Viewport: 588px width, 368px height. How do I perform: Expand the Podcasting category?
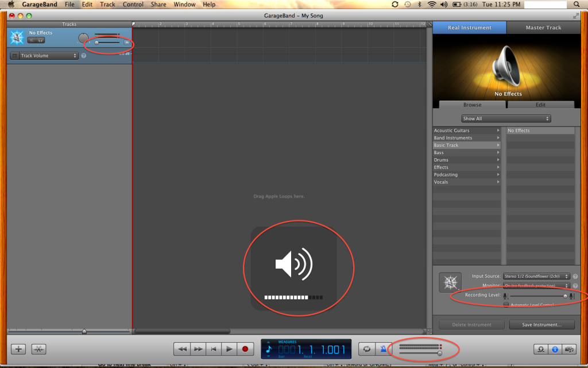(x=467, y=175)
